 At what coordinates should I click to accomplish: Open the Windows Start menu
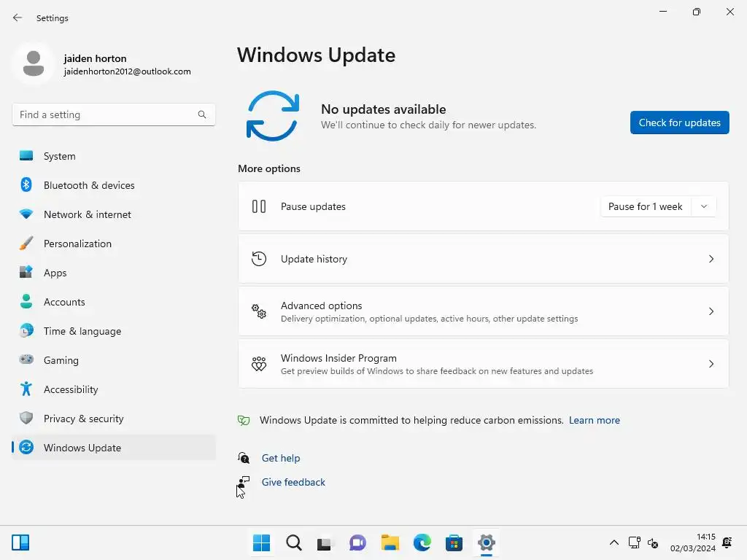click(261, 542)
